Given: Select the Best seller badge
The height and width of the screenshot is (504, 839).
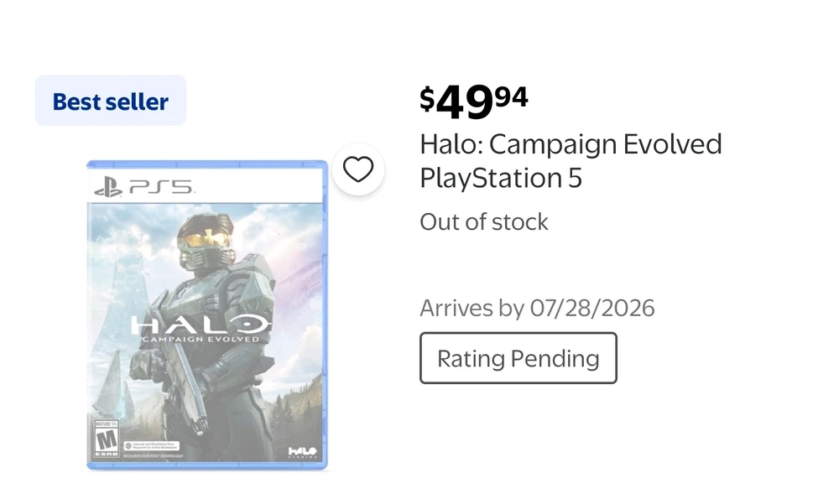Looking at the screenshot, I should (110, 101).
